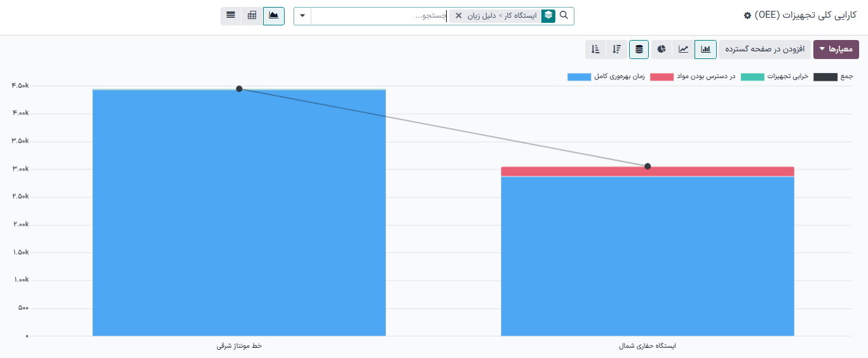Focus the جستجو search input field

pos(381,16)
